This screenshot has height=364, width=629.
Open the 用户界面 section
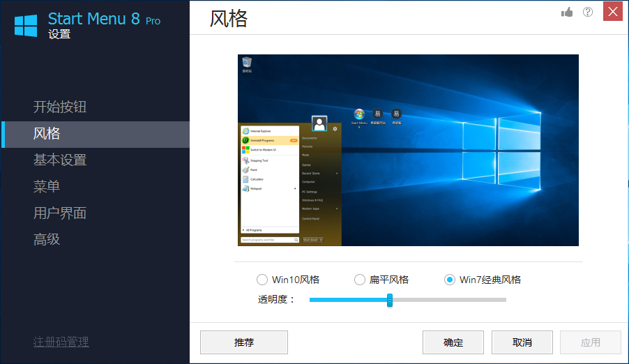(x=60, y=213)
